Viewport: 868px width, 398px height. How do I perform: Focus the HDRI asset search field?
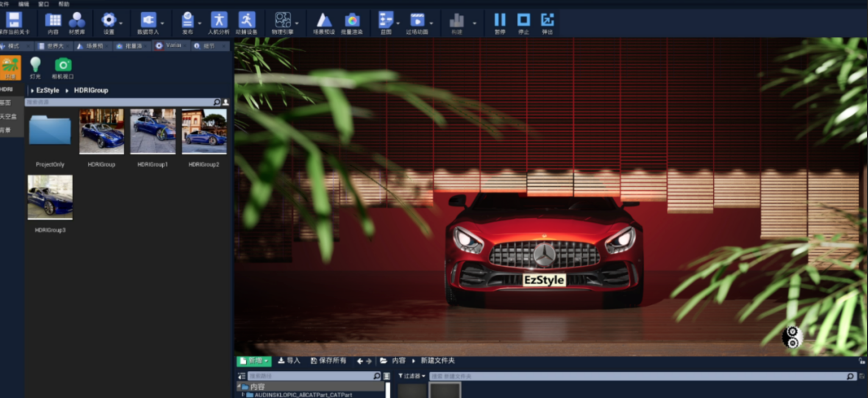[123, 102]
